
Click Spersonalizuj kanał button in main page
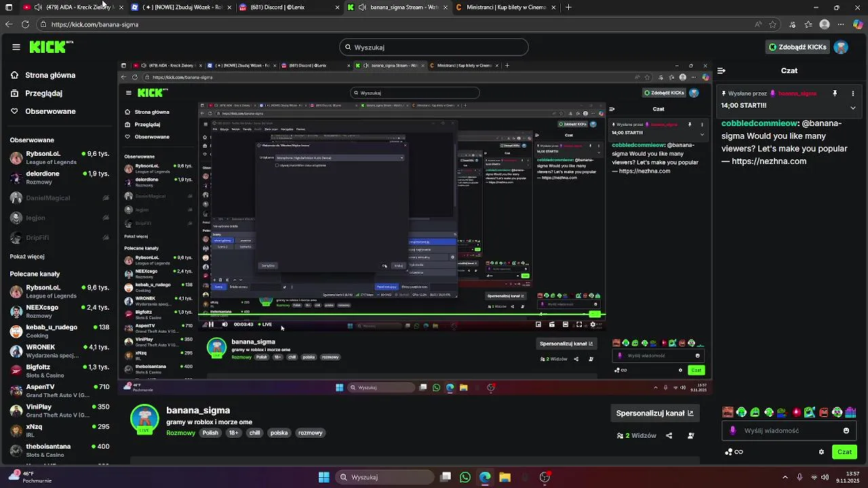coord(654,413)
